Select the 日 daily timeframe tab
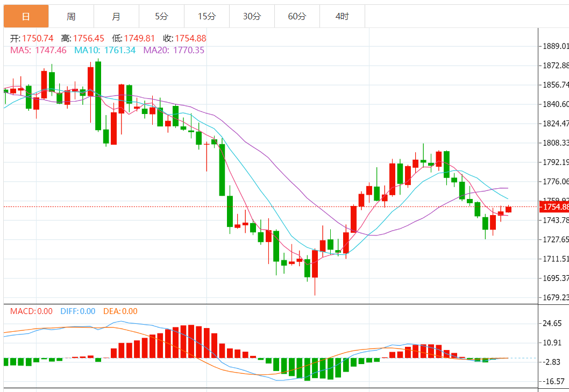 (x=26, y=16)
